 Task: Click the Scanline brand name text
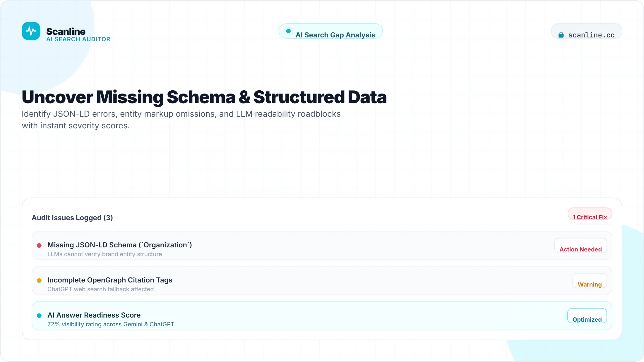[x=66, y=31]
